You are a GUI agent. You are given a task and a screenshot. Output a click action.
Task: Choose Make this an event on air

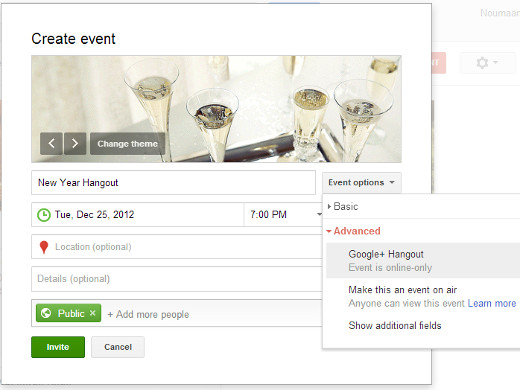402,290
